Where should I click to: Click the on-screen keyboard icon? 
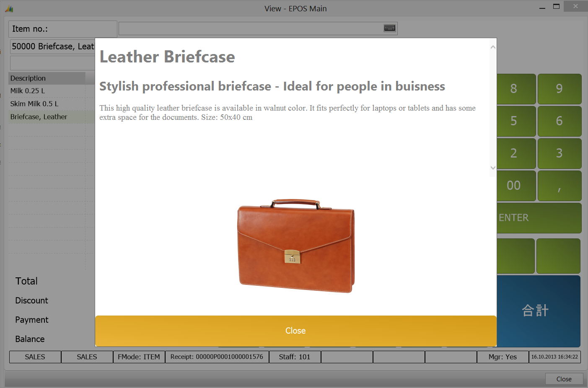[389, 28]
